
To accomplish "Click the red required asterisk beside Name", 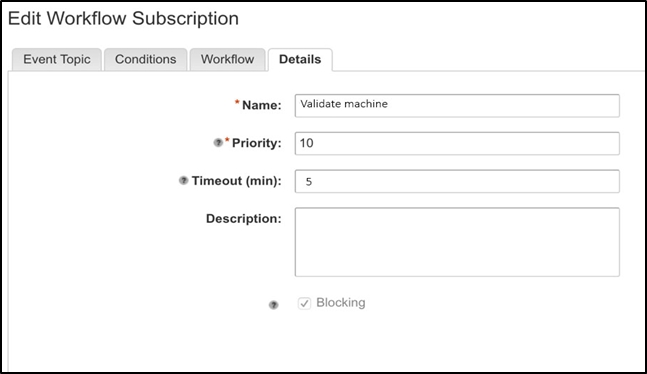I will pos(237,102).
